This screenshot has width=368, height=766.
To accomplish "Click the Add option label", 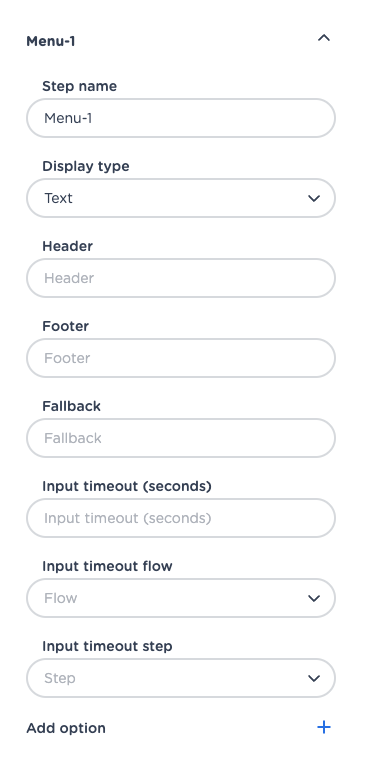I will [66, 728].
